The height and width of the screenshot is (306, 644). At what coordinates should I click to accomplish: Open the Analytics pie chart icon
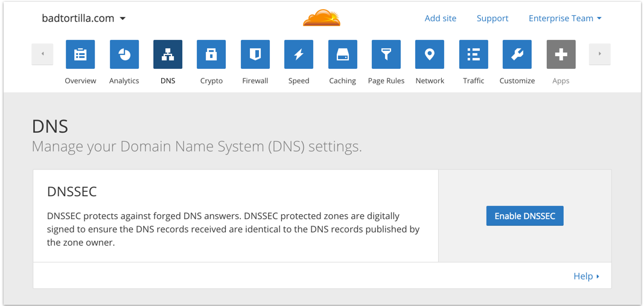click(x=124, y=54)
